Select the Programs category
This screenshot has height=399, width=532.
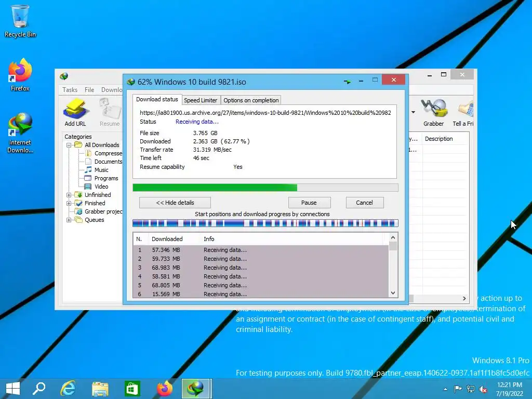point(102,178)
